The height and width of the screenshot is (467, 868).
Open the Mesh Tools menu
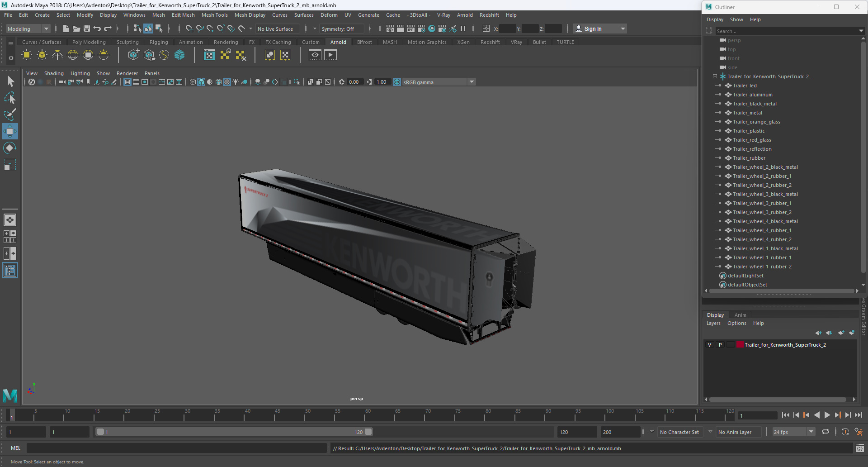coord(214,15)
